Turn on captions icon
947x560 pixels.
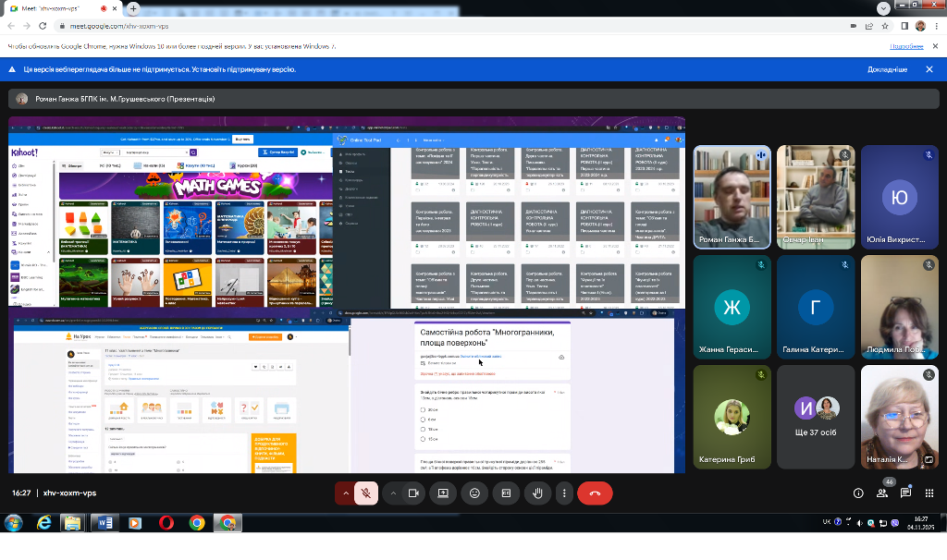pyautogui.click(x=506, y=493)
